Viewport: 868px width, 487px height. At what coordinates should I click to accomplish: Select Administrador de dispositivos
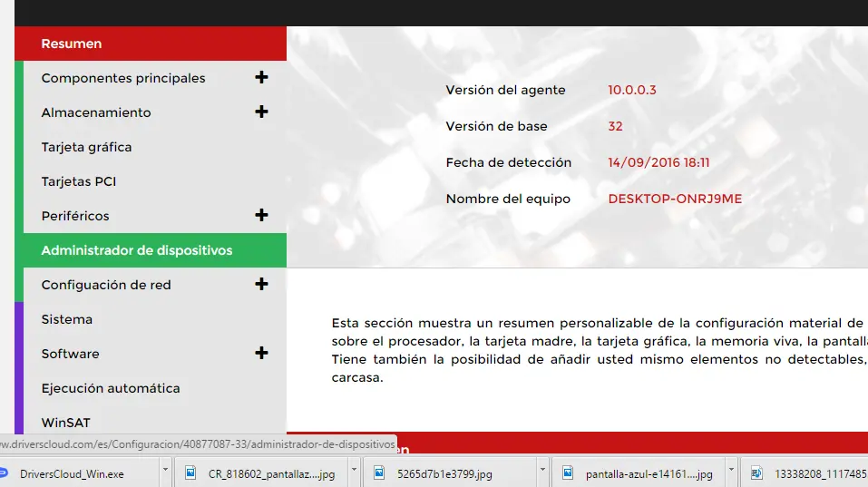click(x=155, y=250)
